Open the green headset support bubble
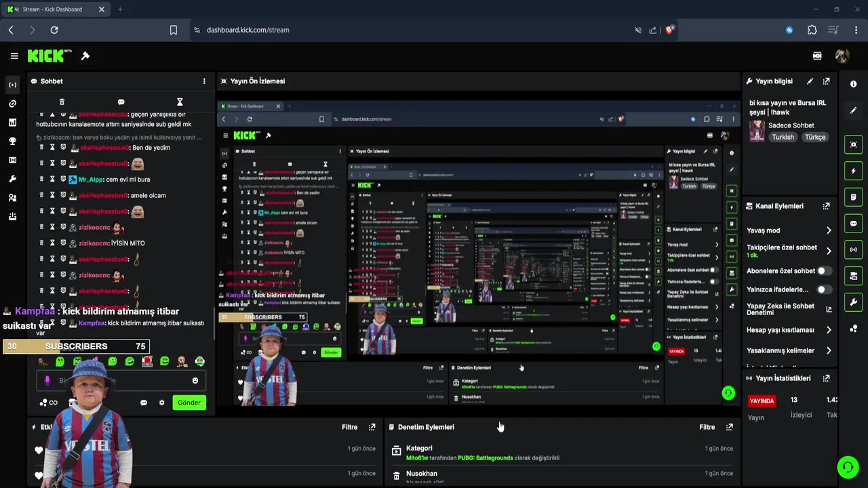Viewport: 868px width, 488px height. coord(848,468)
